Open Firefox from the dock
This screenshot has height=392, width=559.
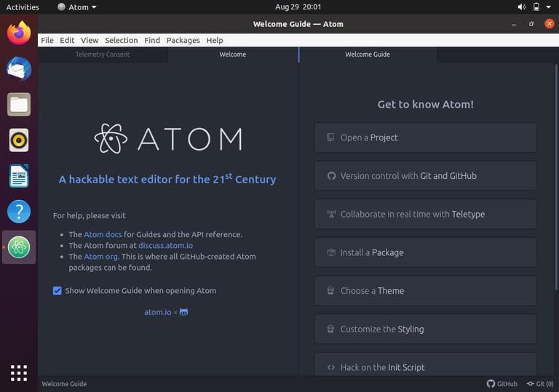point(19,33)
